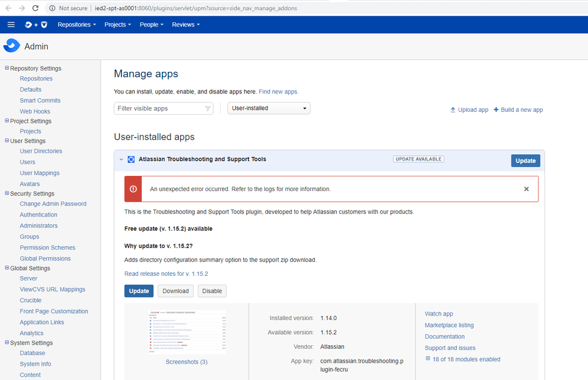The height and width of the screenshot is (380, 588).
Task: Open Permission Schemes
Action: click(47, 248)
